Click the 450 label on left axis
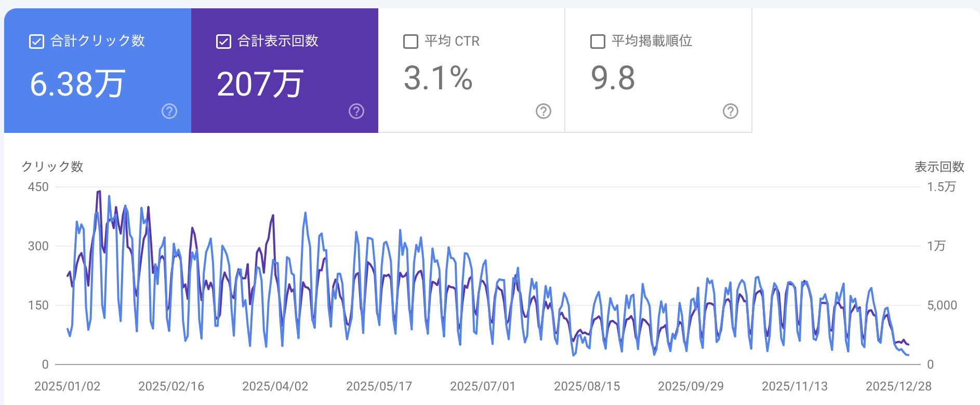The width and height of the screenshot is (980, 405). [x=38, y=187]
